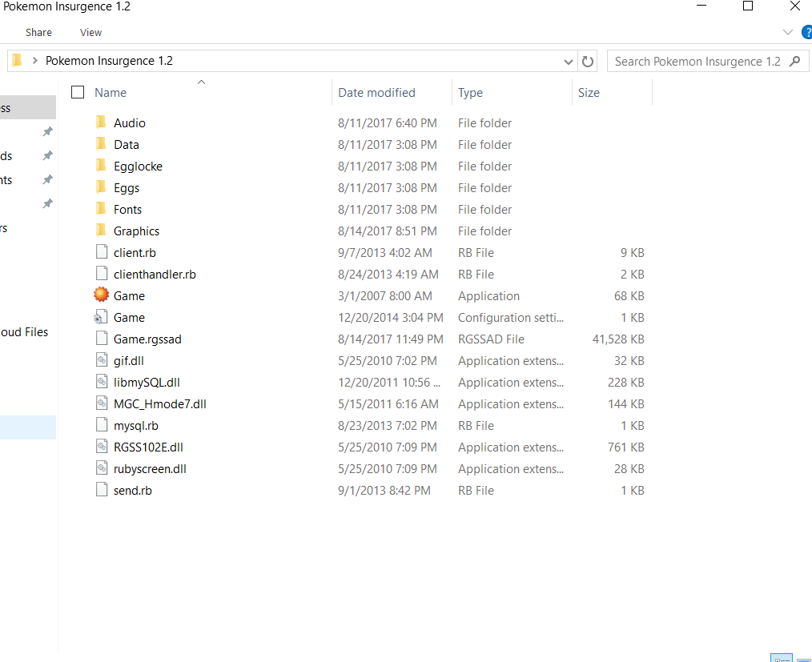Screen dimensions: 812x662
Task: Click the Game.rgssad file icon
Action: click(x=102, y=339)
